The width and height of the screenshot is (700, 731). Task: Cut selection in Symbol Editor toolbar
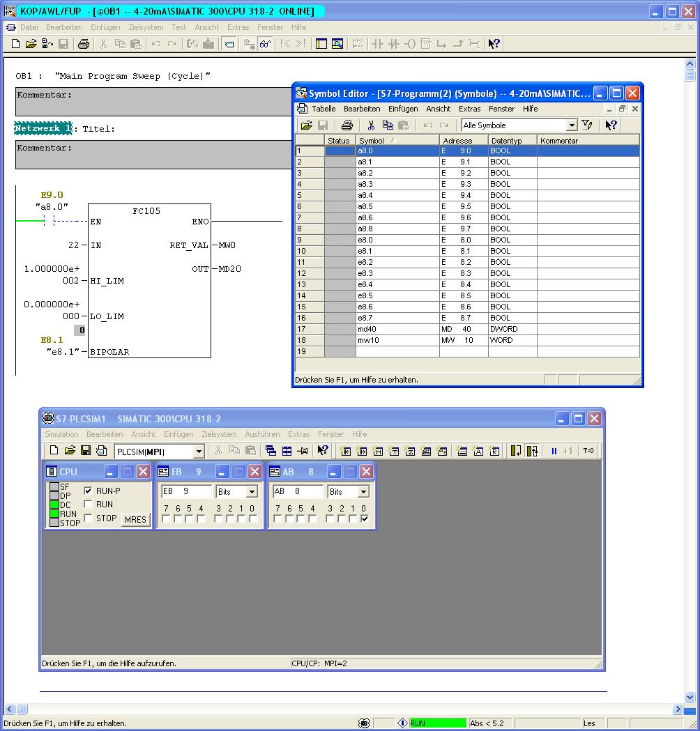(x=371, y=125)
